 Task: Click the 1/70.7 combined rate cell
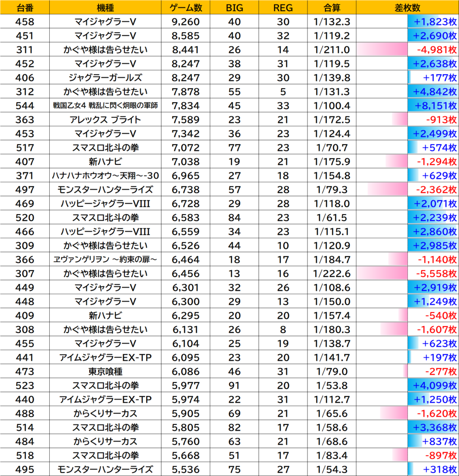click(332, 147)
